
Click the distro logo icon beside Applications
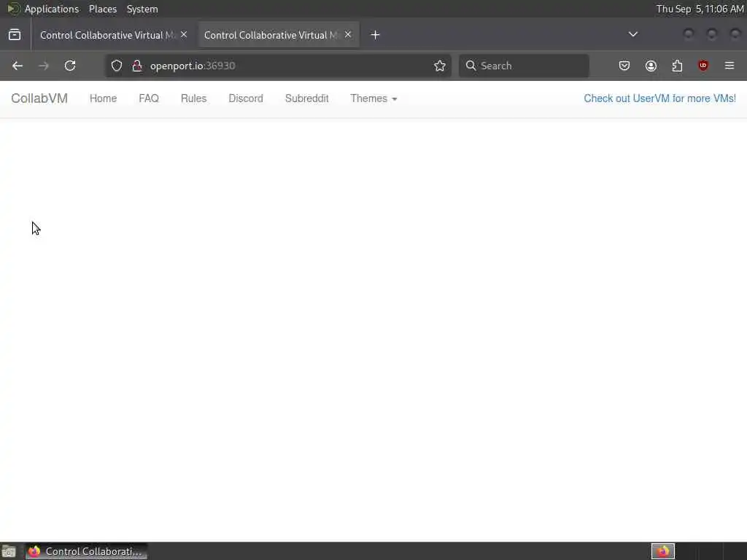13,9
